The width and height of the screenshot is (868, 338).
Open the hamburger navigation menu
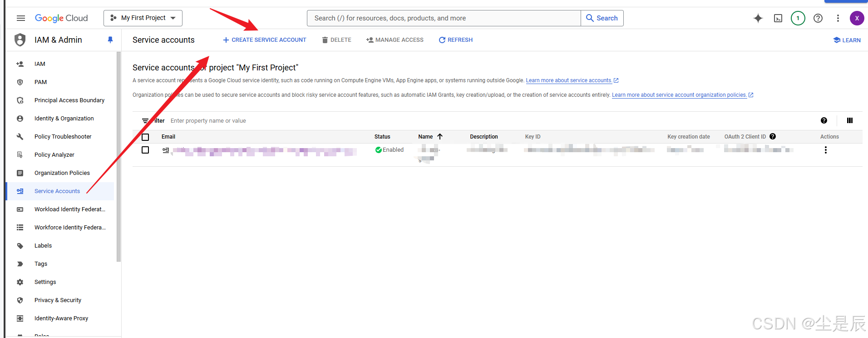tap(20, 18)
